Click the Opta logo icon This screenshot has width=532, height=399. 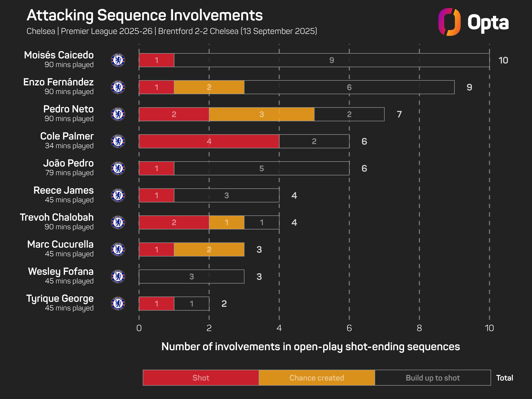(x=449, y=22)
